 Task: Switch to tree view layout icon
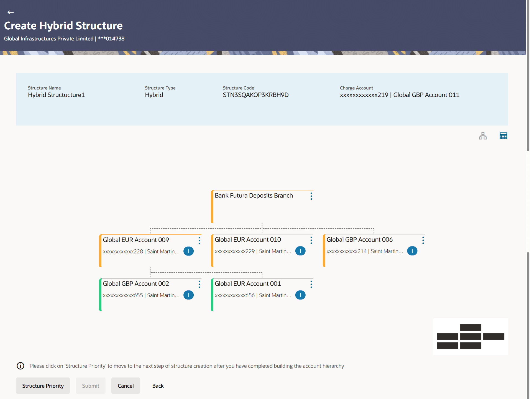[x=483, y=136]
